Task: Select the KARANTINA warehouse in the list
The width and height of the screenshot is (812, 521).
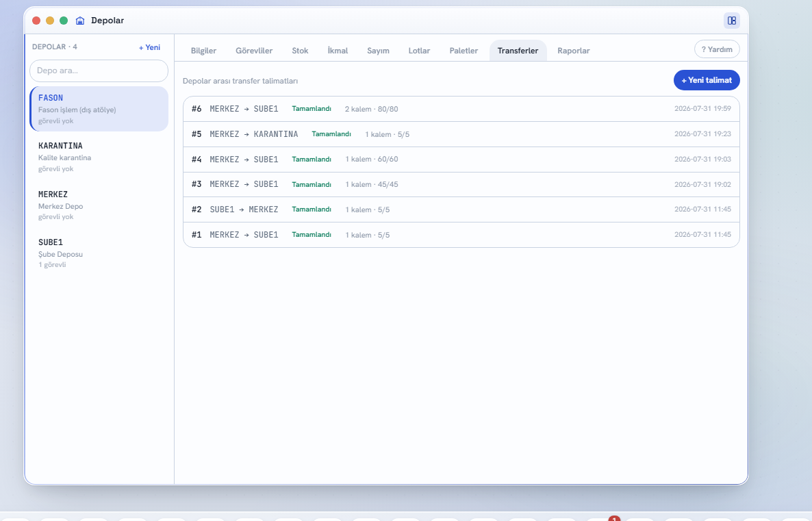Action: pos(99,157)
